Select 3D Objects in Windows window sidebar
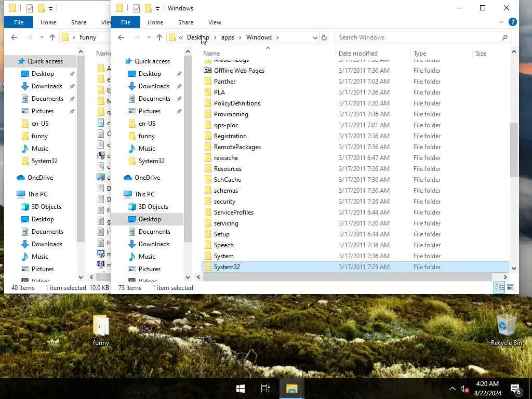This screenshot has height=399, width=532. [x=153, y=207]
